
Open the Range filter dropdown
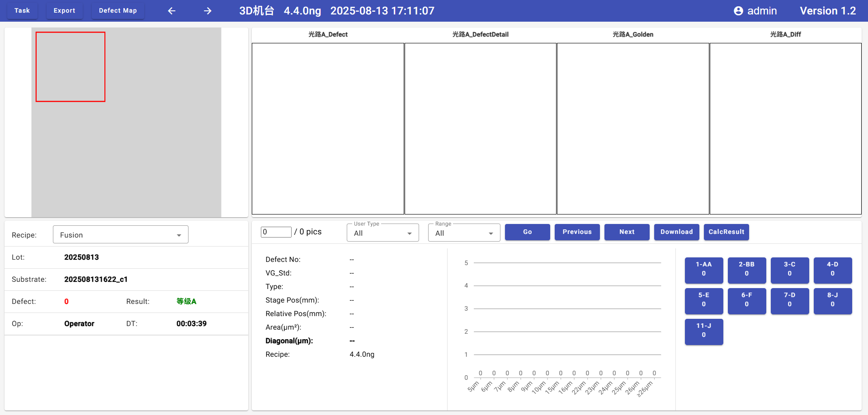[464, 233]
